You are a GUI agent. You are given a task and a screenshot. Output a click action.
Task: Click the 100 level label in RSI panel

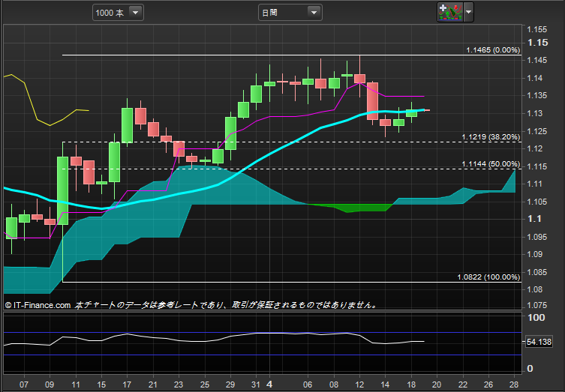pyautogui.click(x=536, y=318)
